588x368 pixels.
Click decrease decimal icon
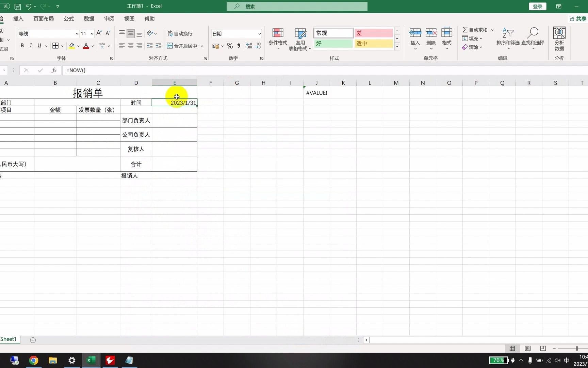coord(258,46)
